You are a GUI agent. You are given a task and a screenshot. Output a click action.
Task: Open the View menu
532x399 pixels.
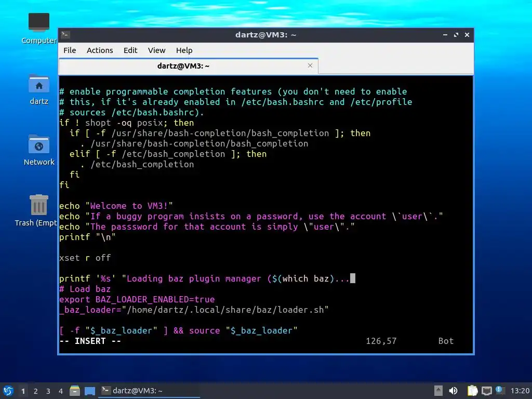156,50
